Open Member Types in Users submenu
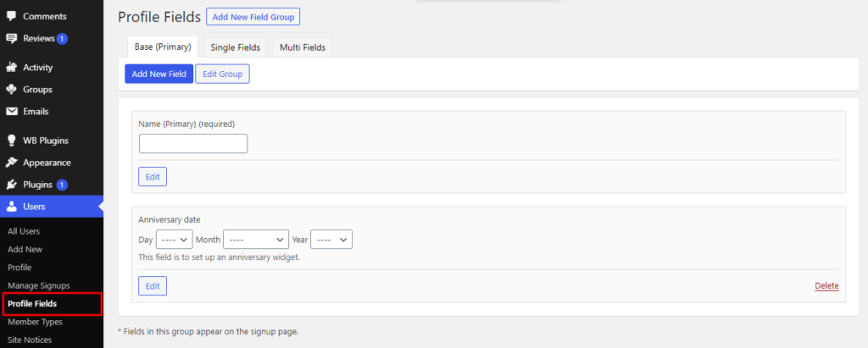The image size is (868, 348). coord(35,322)
